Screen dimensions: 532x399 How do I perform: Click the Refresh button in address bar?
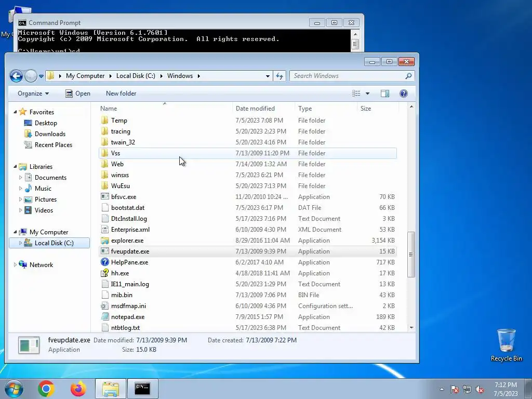280,76
